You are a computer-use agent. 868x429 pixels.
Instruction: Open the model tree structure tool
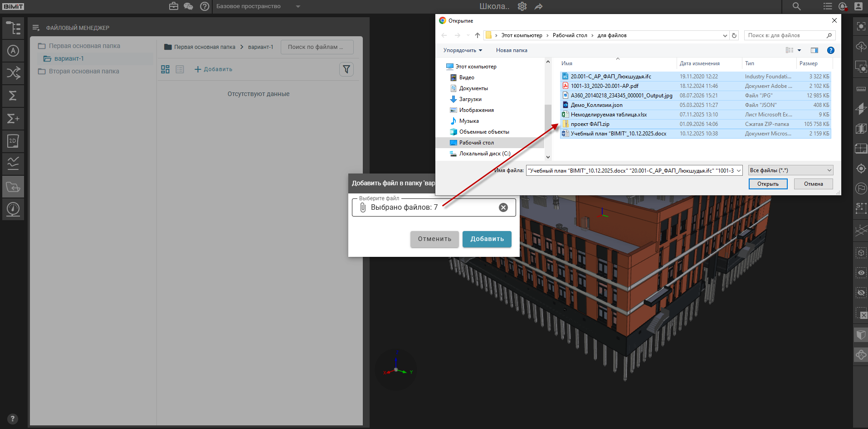pos(13,28)
